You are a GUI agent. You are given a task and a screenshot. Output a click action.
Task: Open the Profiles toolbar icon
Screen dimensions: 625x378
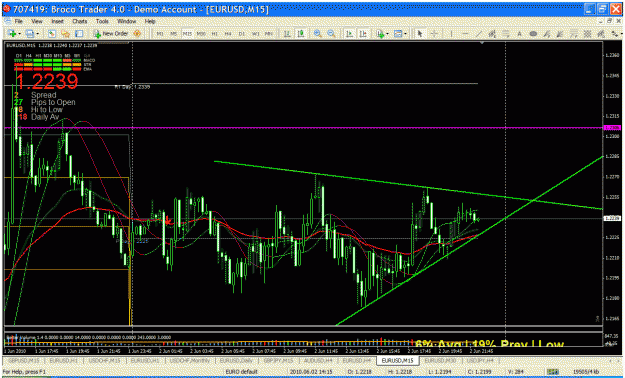[29, 34]
